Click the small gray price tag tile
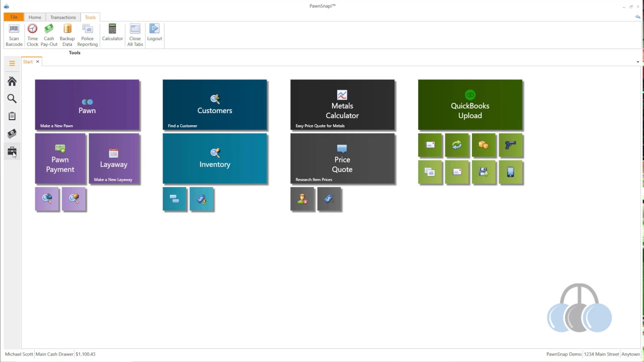644x362 pixels. point(330,199)
